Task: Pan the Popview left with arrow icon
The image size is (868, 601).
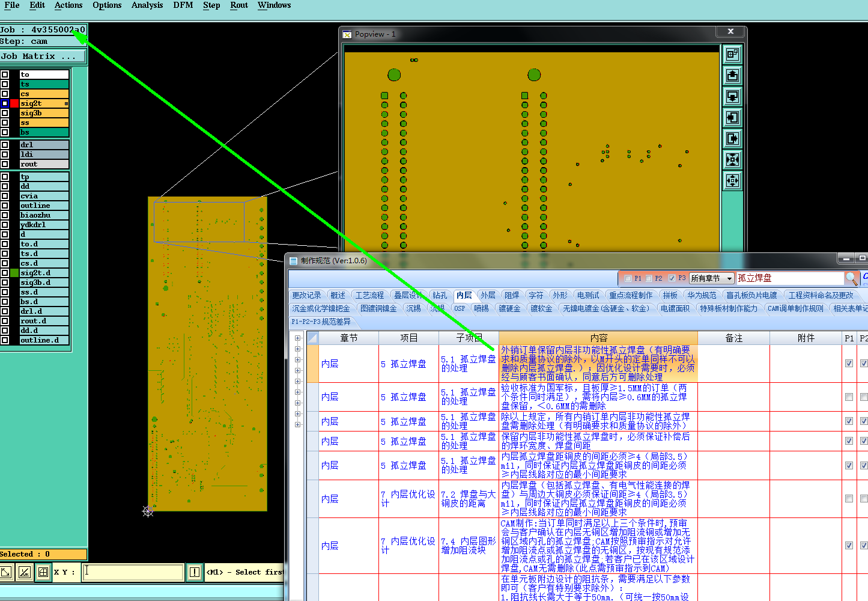Action: pos(732,118)
